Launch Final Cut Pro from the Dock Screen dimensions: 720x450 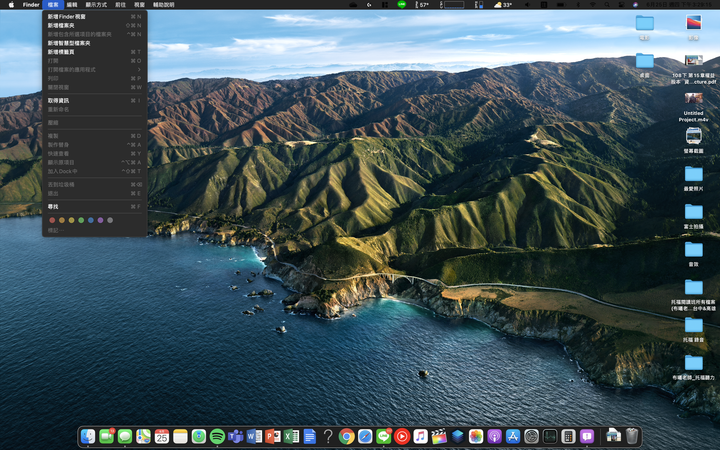pyautogui.click(x=439, y=437)
